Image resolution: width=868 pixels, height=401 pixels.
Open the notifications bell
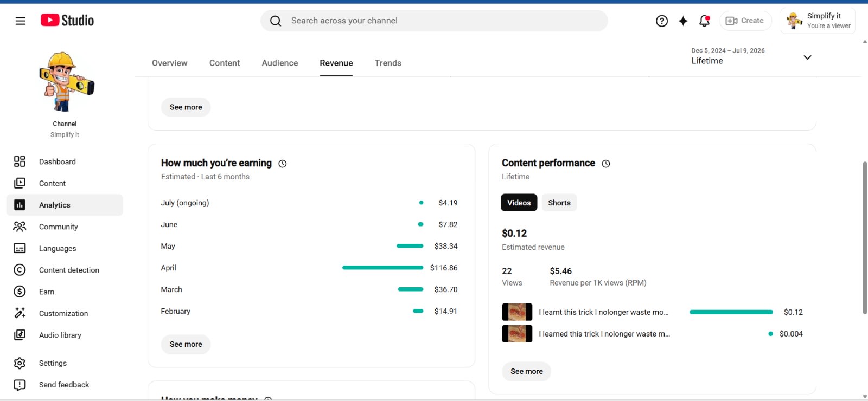tap(705, 21)
